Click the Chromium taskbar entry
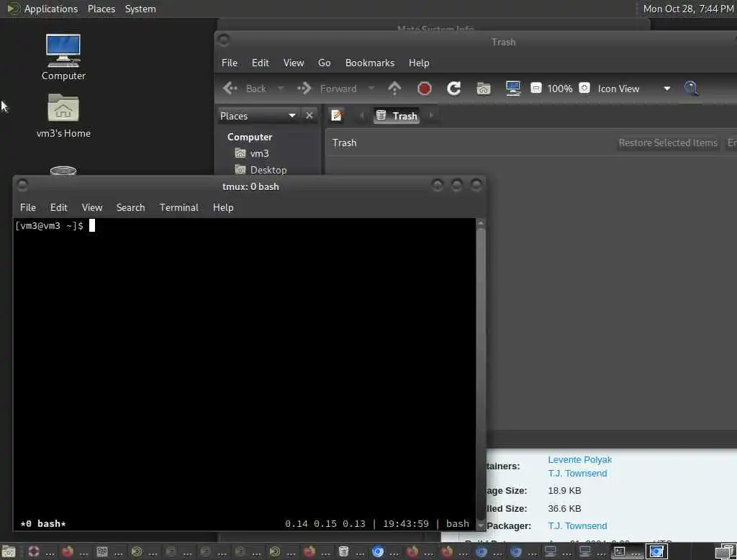Viewport: 737px width, 560px height. pos(377,551)
